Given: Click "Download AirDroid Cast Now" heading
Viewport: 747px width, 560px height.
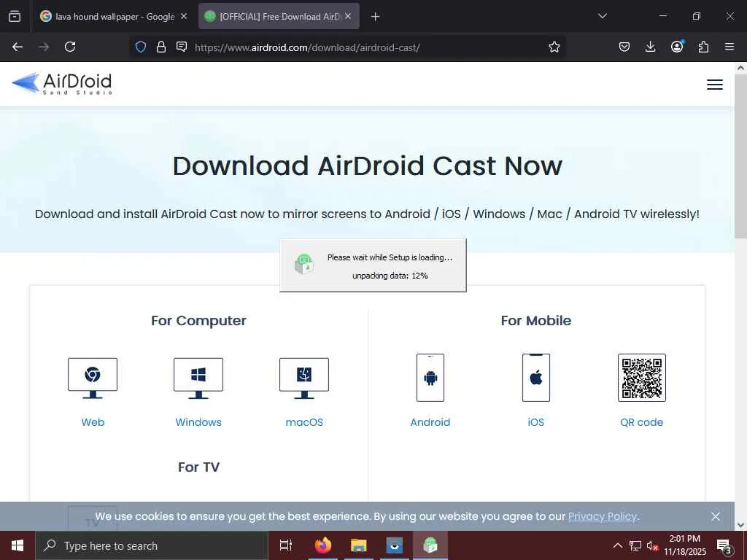Looking at the screenshot, I should (x=368, y=166).
